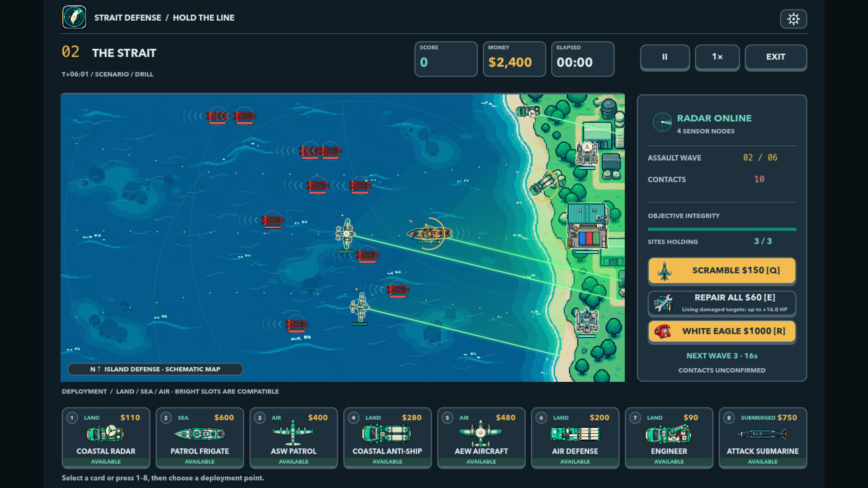868x488 pixels.
Task: Click the Strait Defense radar logo
Action: 74,17
